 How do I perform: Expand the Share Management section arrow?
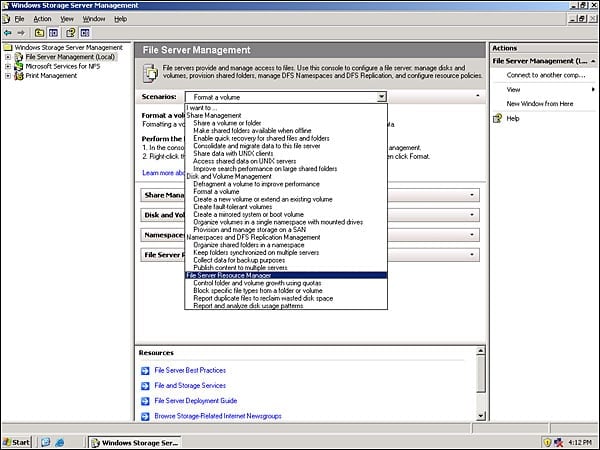coord(472,195)
